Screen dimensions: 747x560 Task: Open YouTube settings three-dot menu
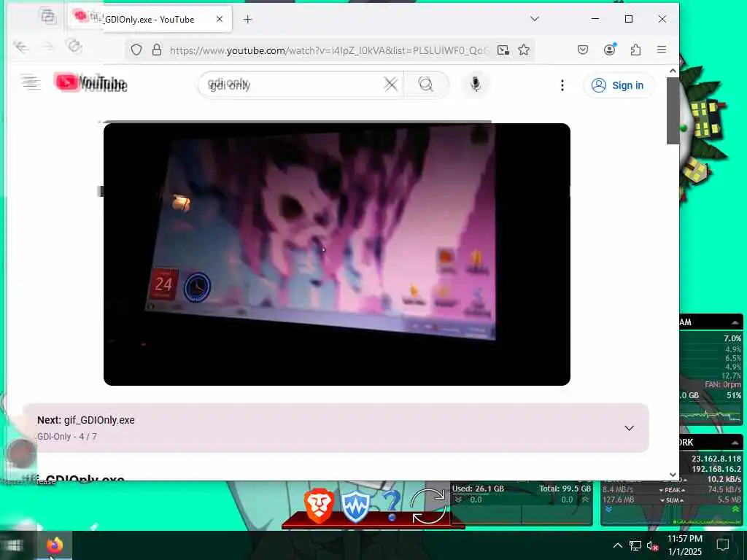562,85
